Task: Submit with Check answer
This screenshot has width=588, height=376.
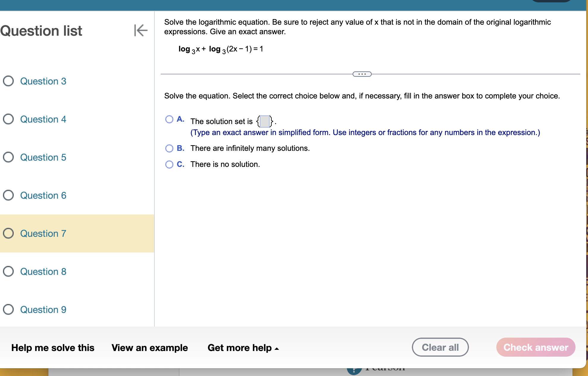Action: pos(535,347)
